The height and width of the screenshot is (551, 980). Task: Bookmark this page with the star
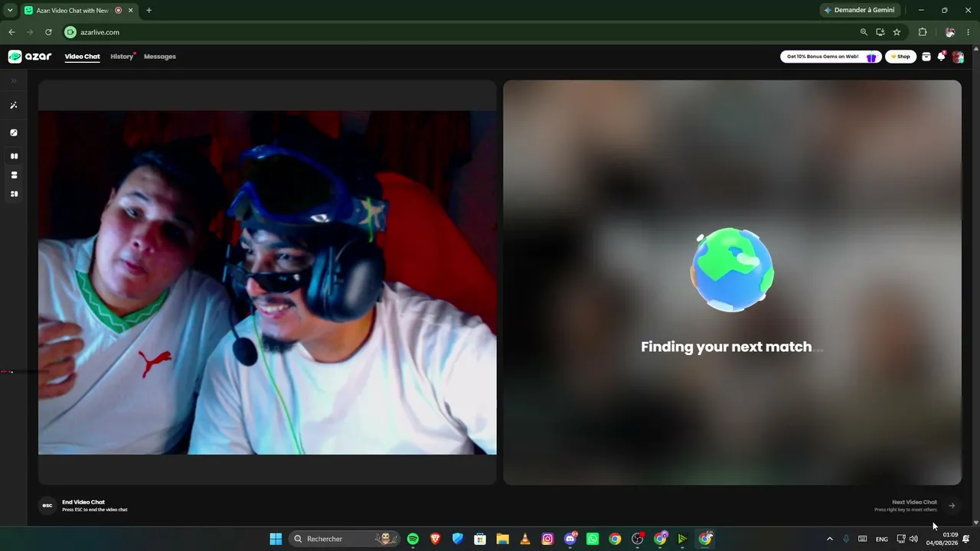point(897,32)
